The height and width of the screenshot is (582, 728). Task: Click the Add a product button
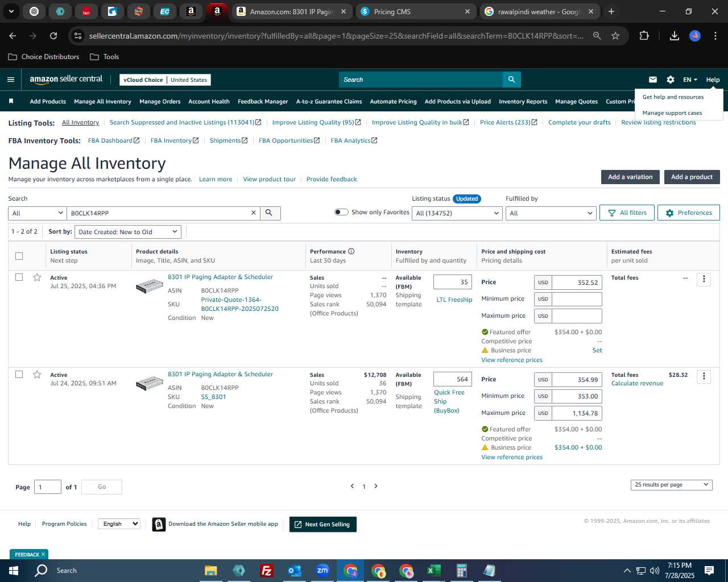point(692,177)
